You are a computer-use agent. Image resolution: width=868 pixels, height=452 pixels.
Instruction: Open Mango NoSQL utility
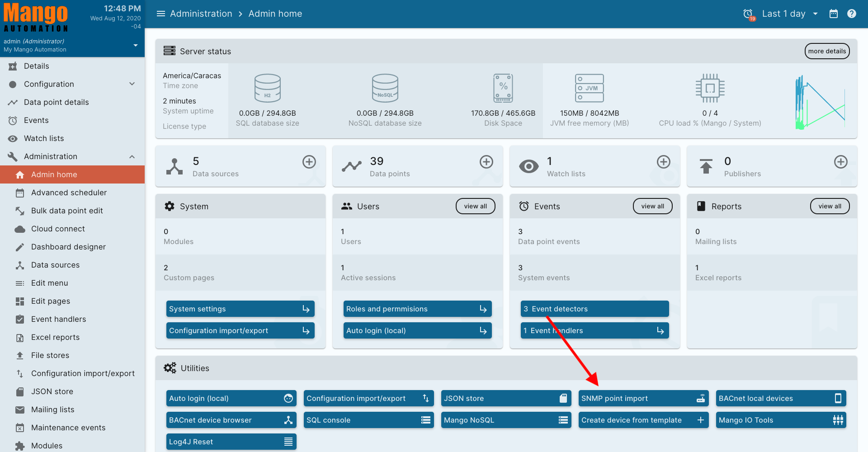coord(506,420)
